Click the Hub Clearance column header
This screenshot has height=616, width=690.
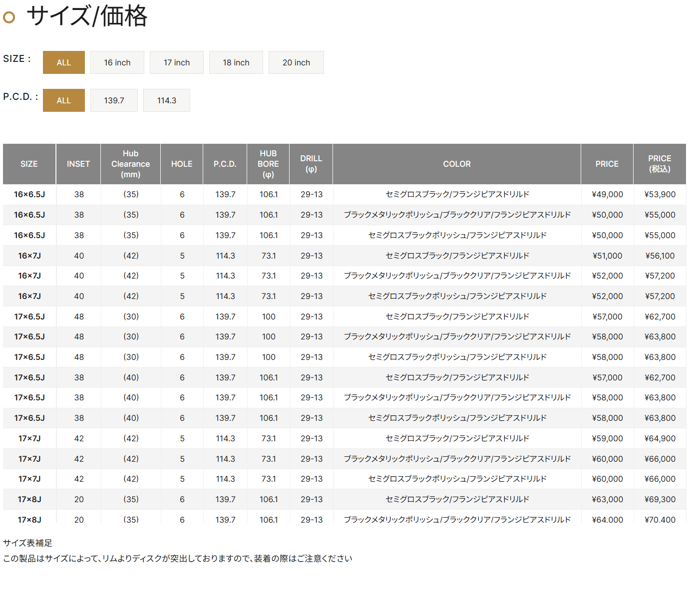tap(130, 164)
